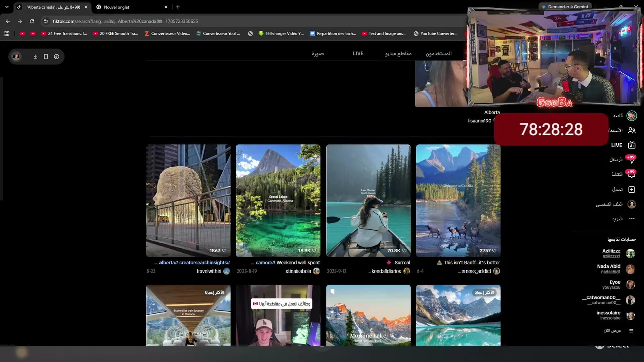Click the تحميل upload plus icon

point(632,190)
